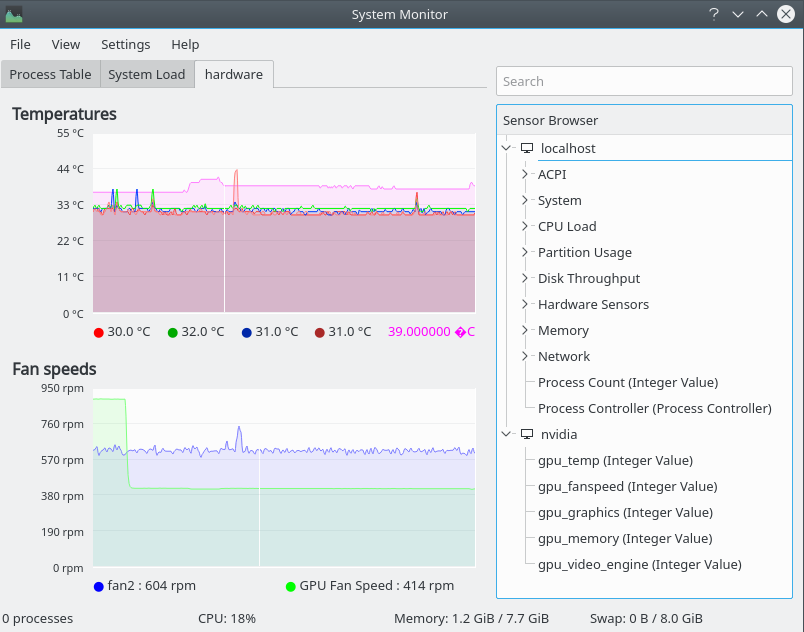804x632 pixels.
Task: Open the View menu
Action: (x=66, y=45)
